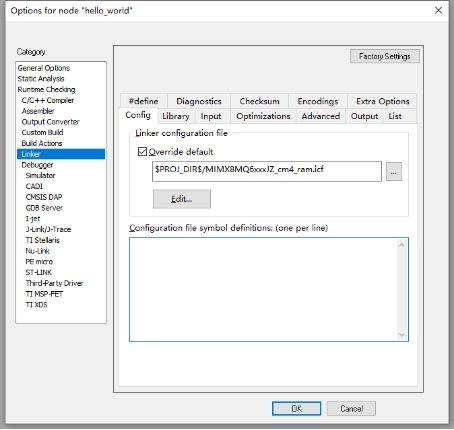Select Runtime Checking category

(46, 89)
